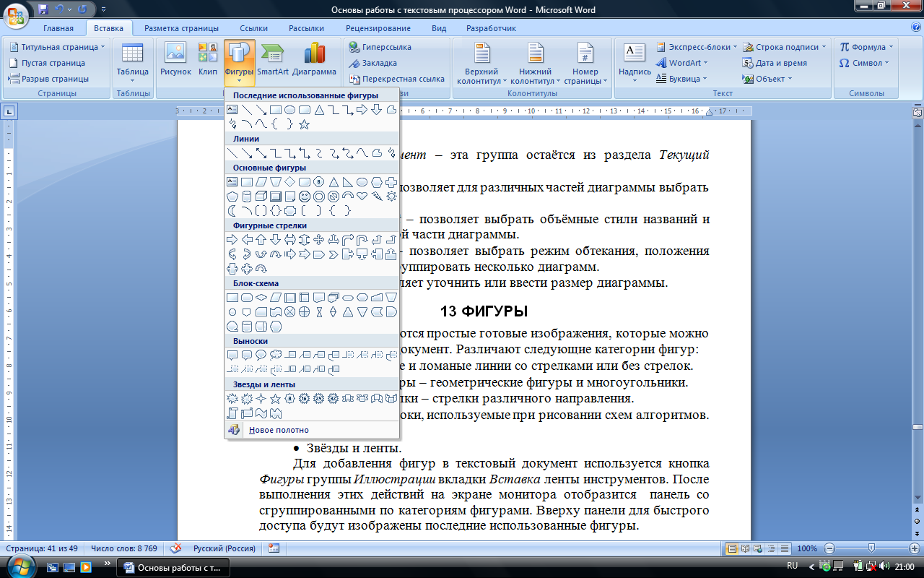Choose the summing junction (crossed circle) in Блок-схема
The height and width of the screenshot is (578, 924).
click(289, 311)
